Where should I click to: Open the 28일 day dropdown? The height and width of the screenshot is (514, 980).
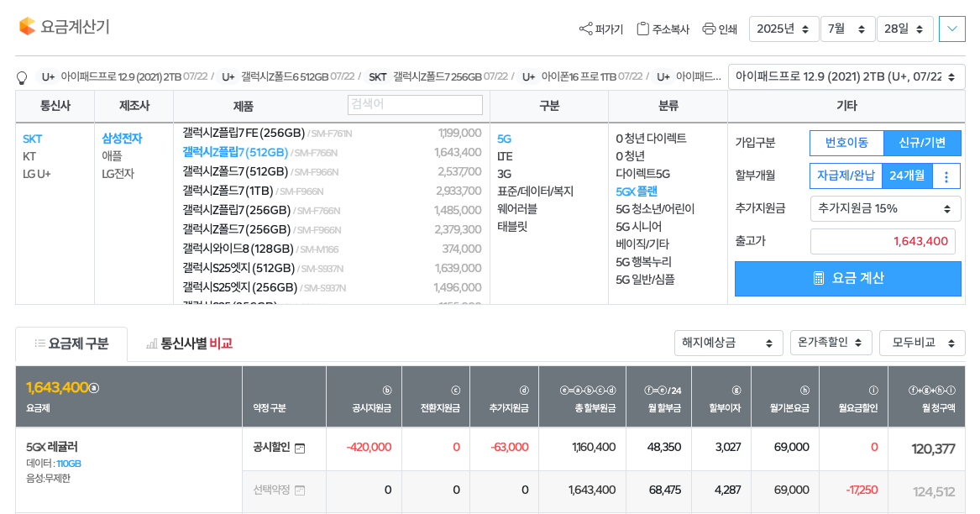pyautogui.click(x=905, y=29)
